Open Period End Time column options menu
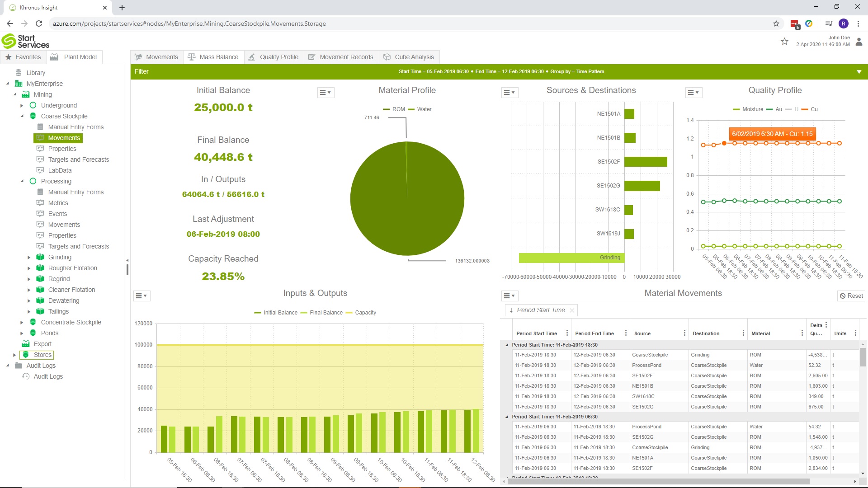 point(626,333)
